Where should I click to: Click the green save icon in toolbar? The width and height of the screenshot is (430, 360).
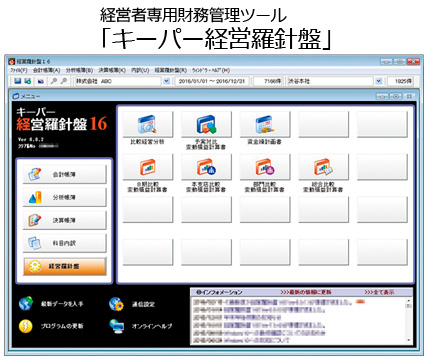click(28, 81)
